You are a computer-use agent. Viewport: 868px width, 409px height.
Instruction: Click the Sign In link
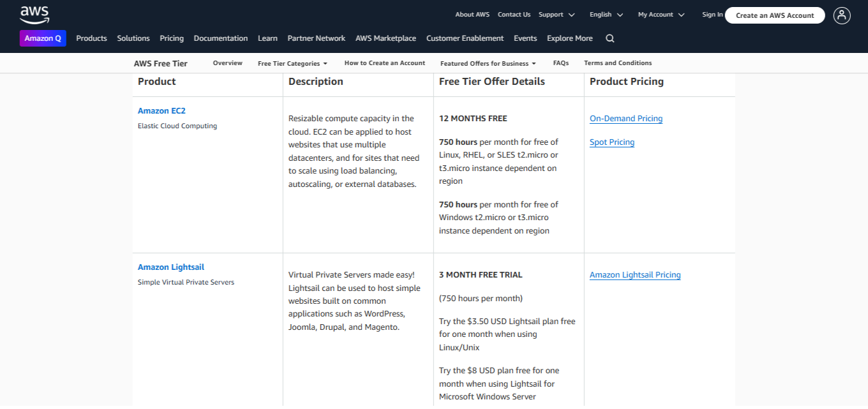click(712, 15)
